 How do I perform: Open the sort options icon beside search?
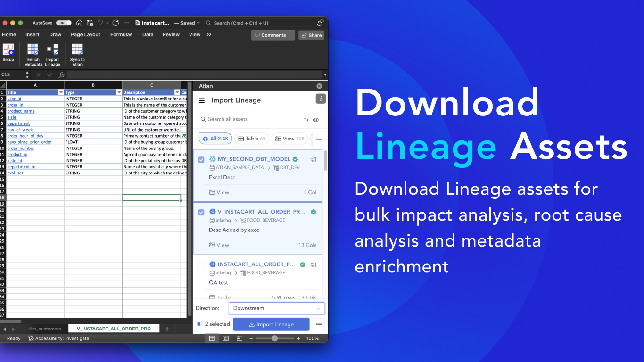pyautogui.click(x=306, y=120)
